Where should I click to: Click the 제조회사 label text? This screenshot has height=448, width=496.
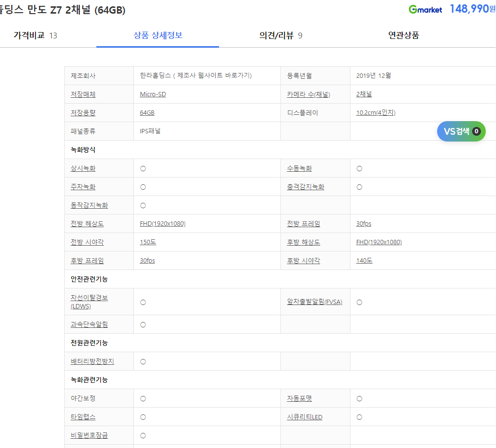pos(83,75)
